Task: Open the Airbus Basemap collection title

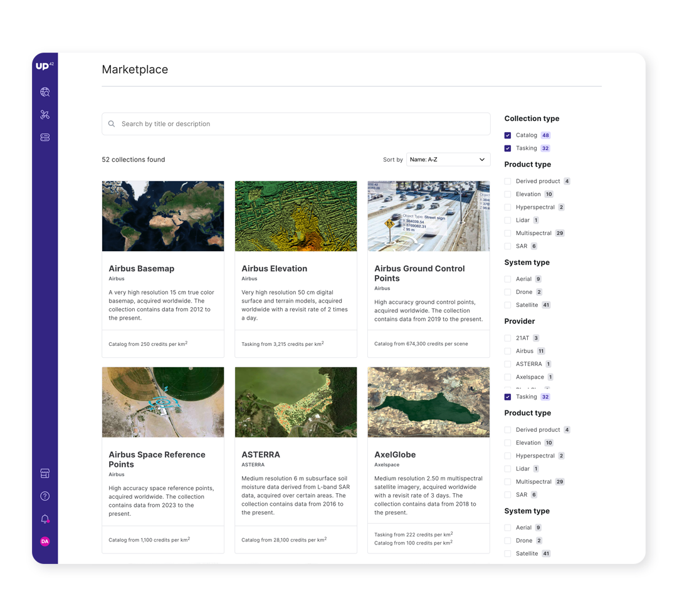Action: 142,268
